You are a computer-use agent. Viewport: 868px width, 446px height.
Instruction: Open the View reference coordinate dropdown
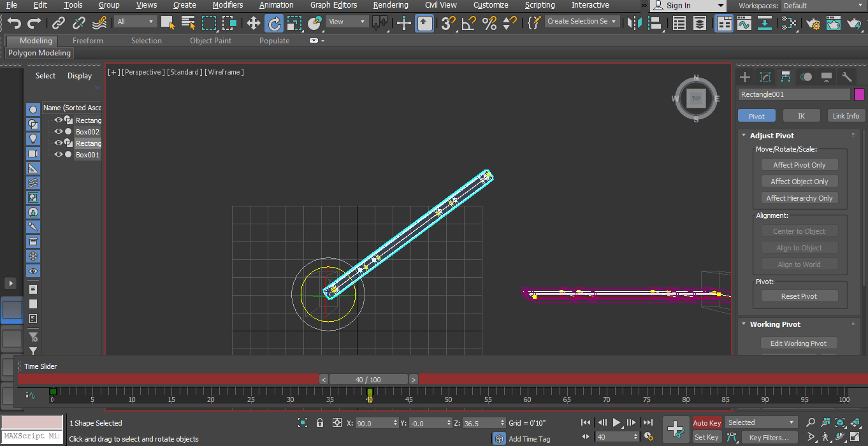click(347, 22)
